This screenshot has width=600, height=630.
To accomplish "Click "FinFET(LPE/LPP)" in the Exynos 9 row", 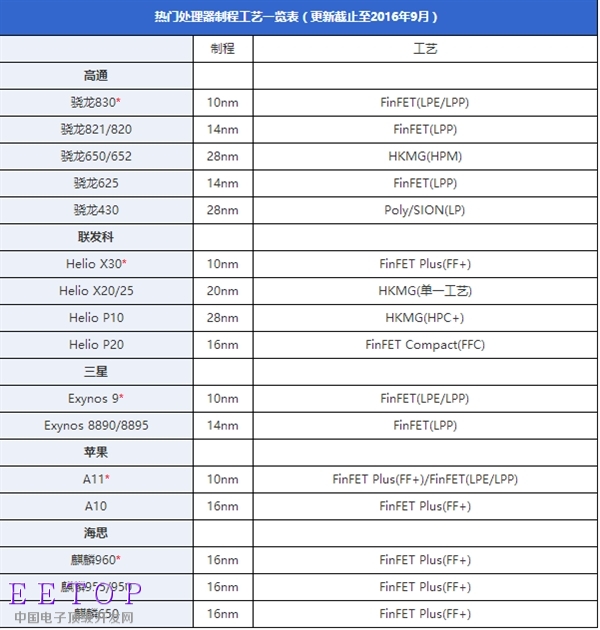I will (425, 399).
